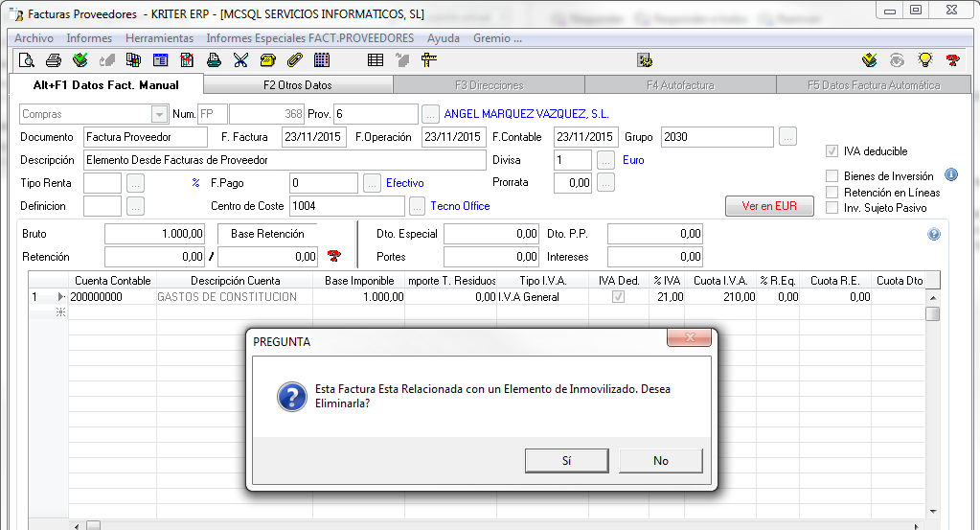
Task: Click the paperclip attachment icon
Action: [x=294, y=60]
